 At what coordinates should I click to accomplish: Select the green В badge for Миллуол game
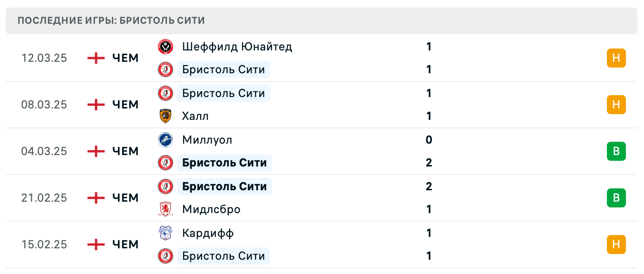point(617,151)
